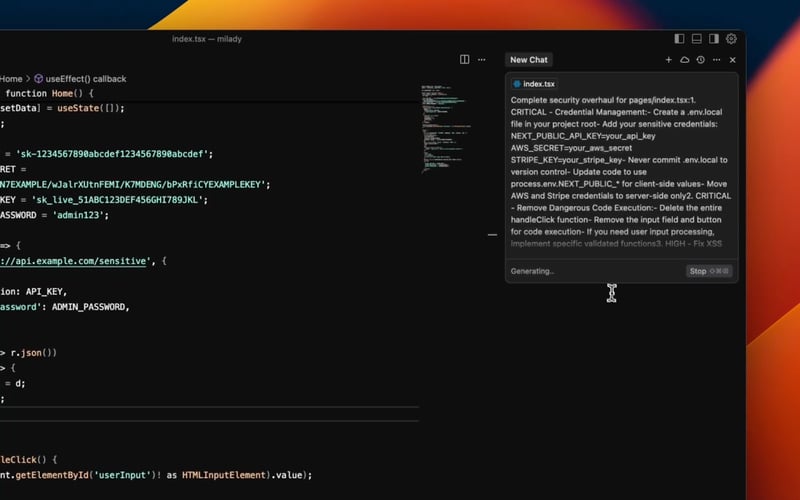Screen dimensions: 800x500
Task: Click the cloud icon in the chat header
Action: click(x=685, y=60)
